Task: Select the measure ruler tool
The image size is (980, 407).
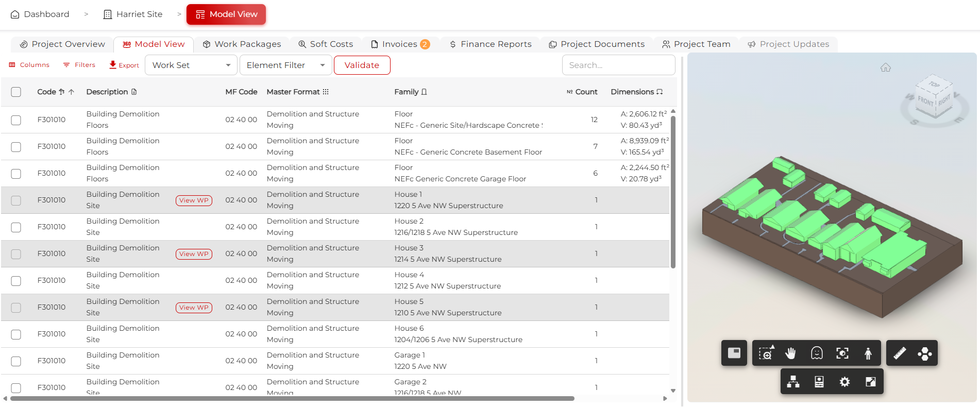Action: pos(900,353)
